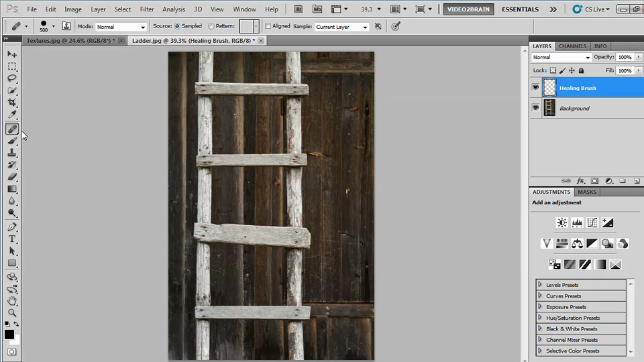Select the 3D Rotate tool
This screenshot has height=362, width=644.
tap(12, 277)
